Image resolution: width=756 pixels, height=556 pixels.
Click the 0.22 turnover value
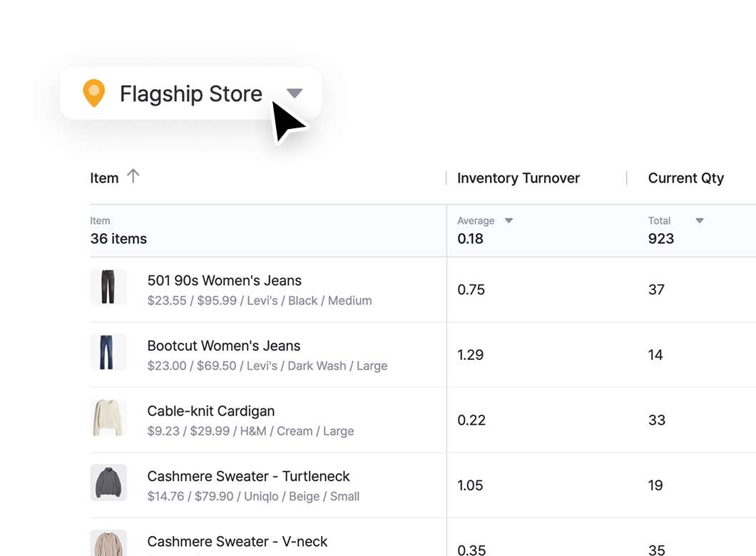tap(471, 420)
